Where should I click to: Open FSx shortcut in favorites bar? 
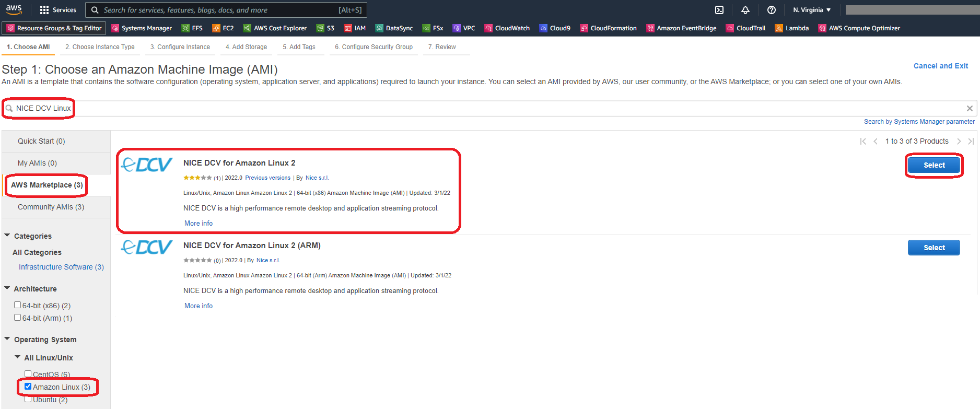tap(433, 28)
